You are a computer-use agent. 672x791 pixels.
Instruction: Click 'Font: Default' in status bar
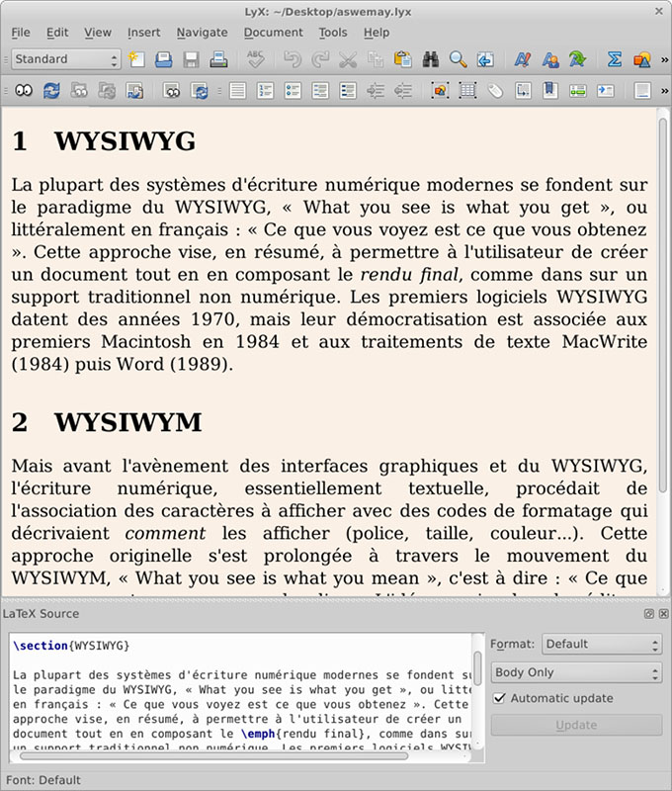(43, 780)
